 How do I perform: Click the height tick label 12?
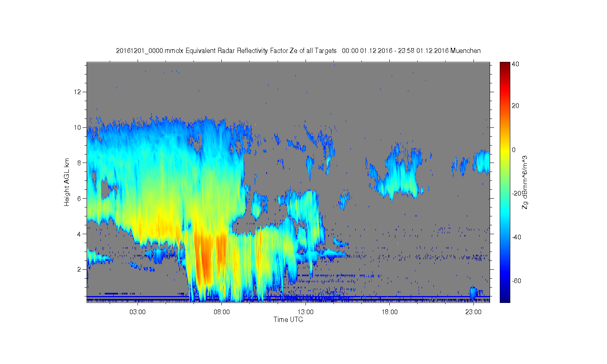click(78, 92)
